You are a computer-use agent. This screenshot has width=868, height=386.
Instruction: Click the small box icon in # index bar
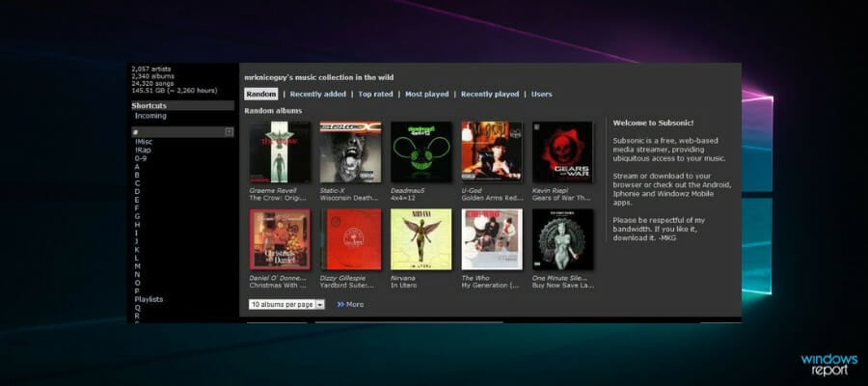(229, 132)
